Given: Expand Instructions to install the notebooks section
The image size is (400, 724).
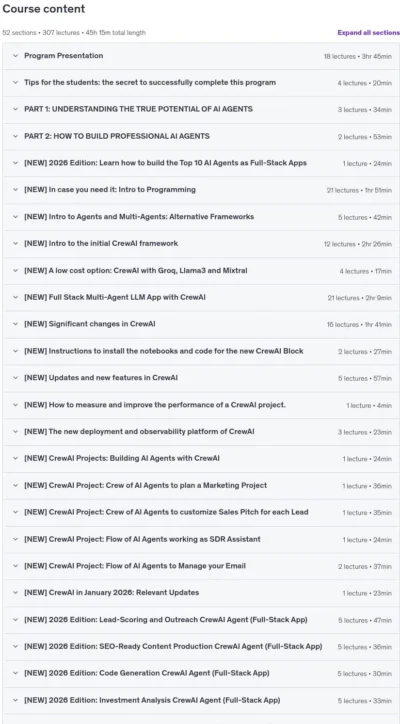Looking at the screenshot, I should (201, 351).
